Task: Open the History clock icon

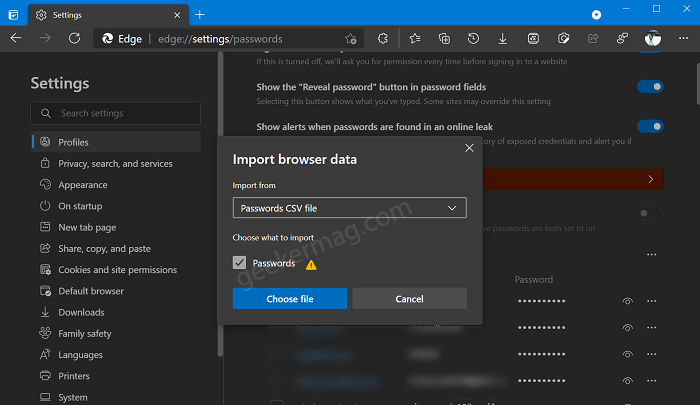Action: pyautogui.click(x=473, y=39)
